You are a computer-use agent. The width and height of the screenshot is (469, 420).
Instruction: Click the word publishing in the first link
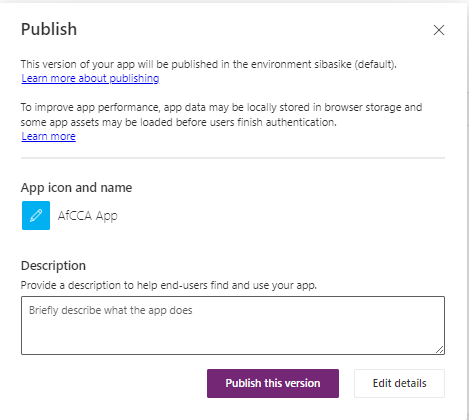[x=134, y=78]
